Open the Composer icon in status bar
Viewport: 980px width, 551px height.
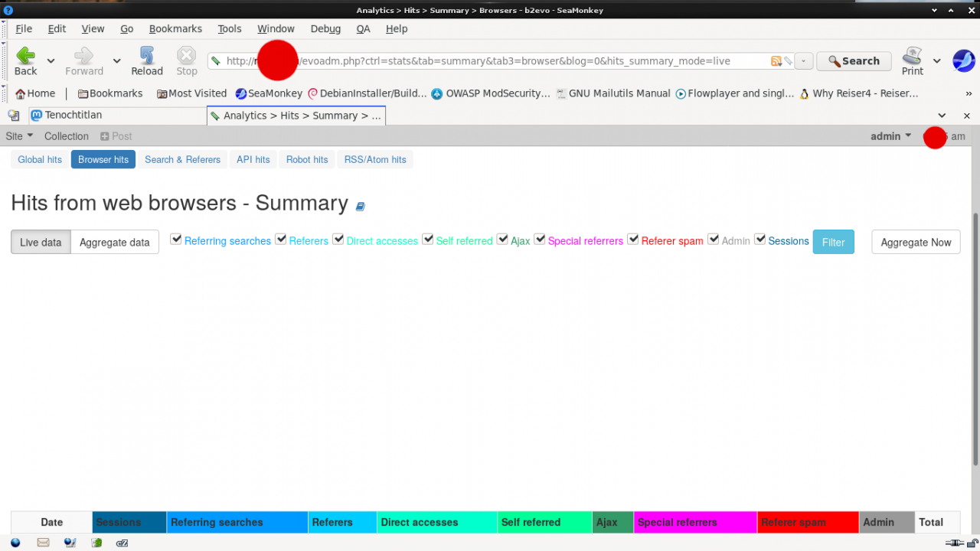point(70,543)
